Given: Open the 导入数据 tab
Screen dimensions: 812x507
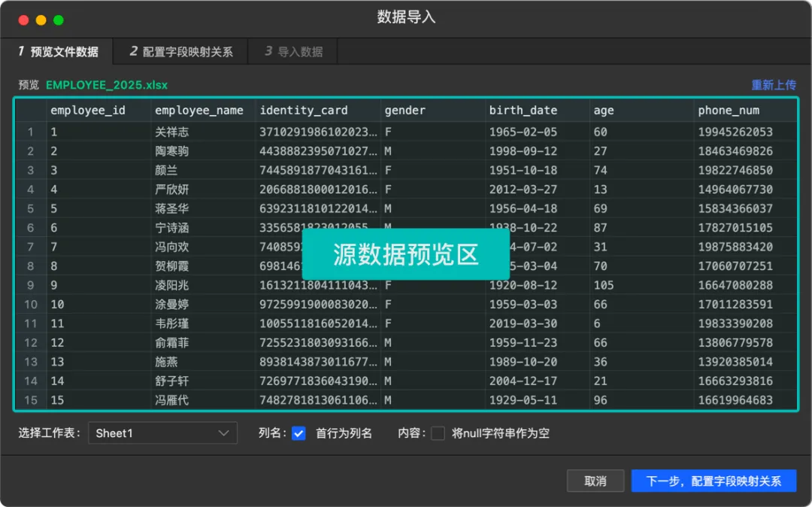Looking at the screenshot, I should [293, 51].
